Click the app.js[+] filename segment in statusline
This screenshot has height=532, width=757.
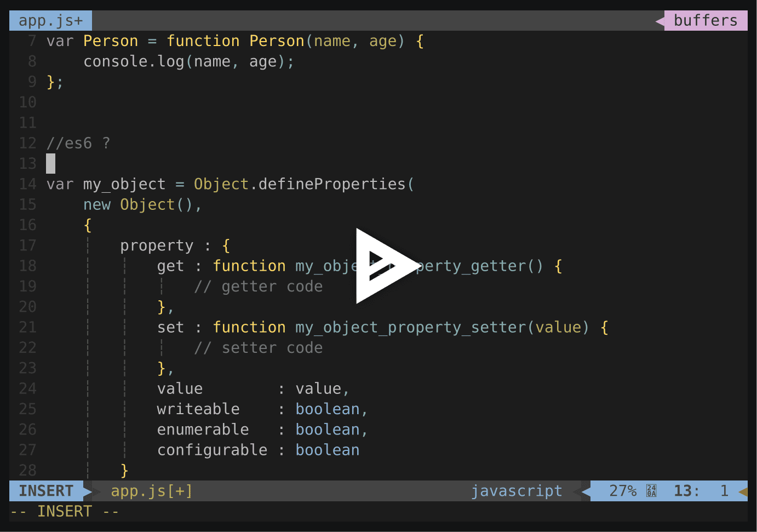pyautogui.click(x=151, y=491)
